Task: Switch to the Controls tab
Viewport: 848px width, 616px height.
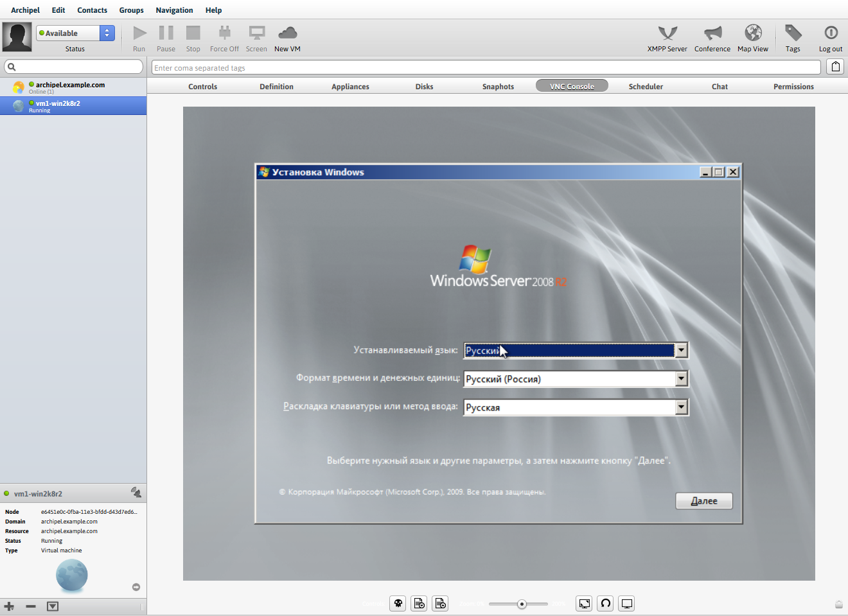Action: tap(203, 87)
